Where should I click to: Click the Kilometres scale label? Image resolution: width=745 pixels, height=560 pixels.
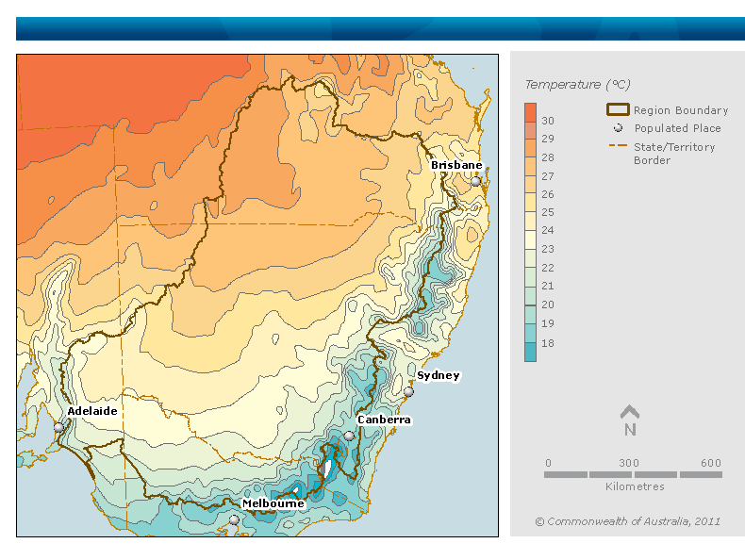(635, 486)
